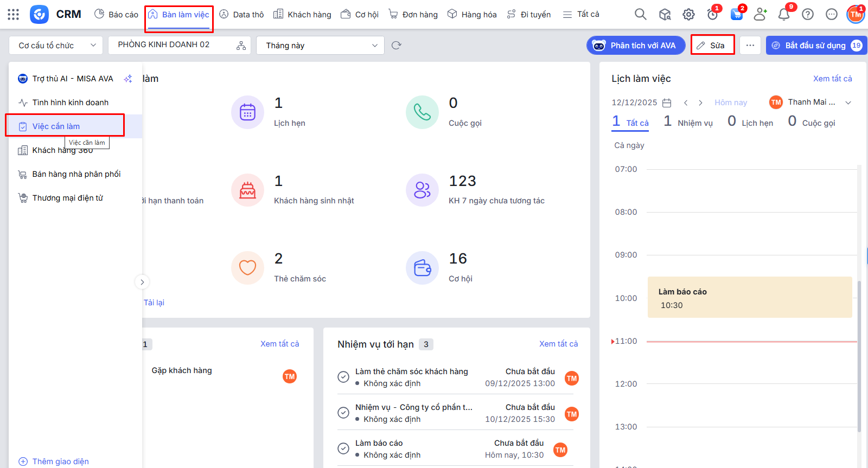Open the notifications bell icon
The image size is (868, 468).
tap(784, 15)
